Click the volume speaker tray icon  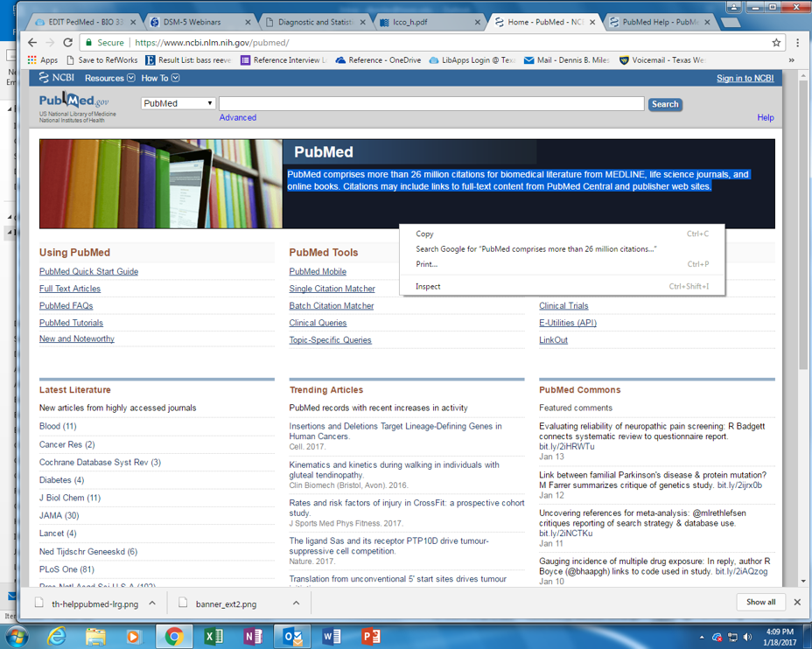click(747, 637)
